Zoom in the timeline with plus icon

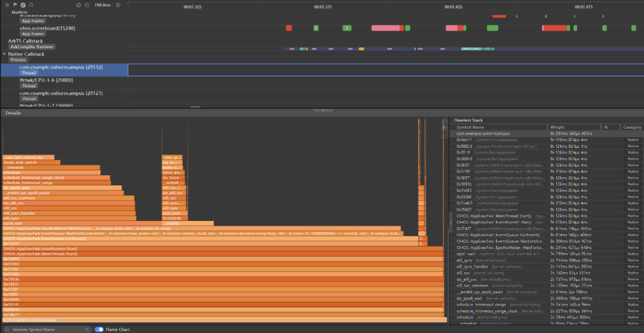[x=118, y=5]
